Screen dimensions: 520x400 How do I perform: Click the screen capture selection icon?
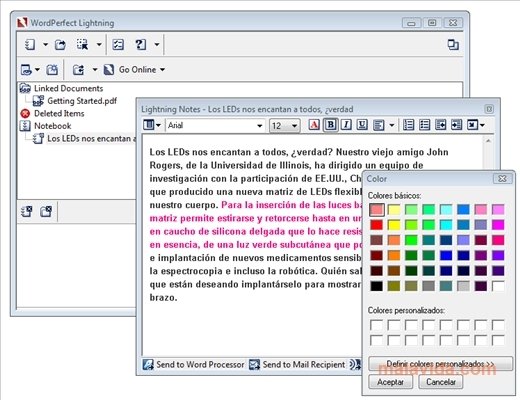click(82, 44)
